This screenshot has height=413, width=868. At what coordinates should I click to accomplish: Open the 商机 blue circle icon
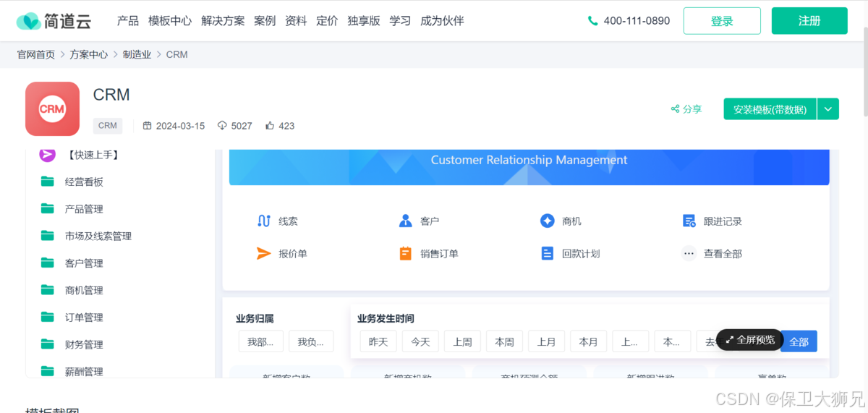click(548, 221)
